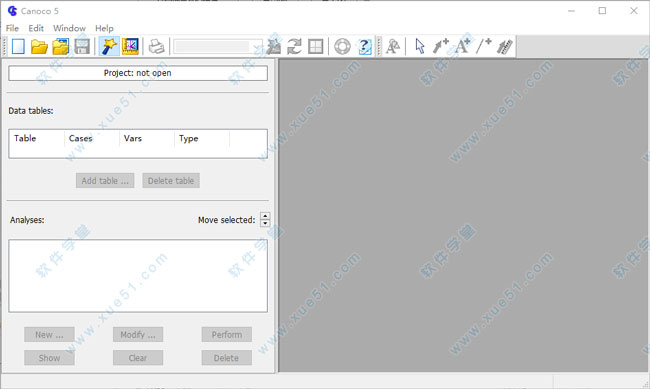Click the New project blank page icon
The image size is (650, 389).
point(18,46)
